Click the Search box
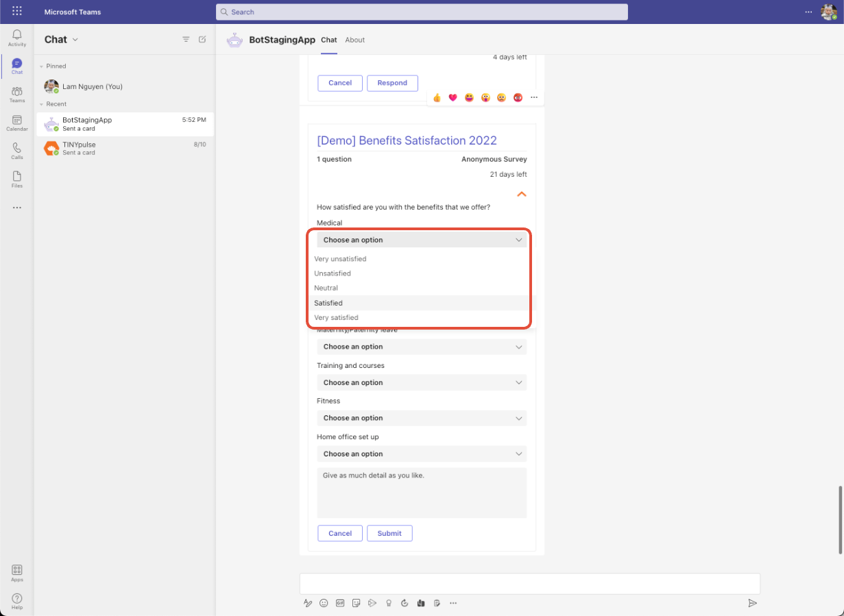 coord(422,12)
